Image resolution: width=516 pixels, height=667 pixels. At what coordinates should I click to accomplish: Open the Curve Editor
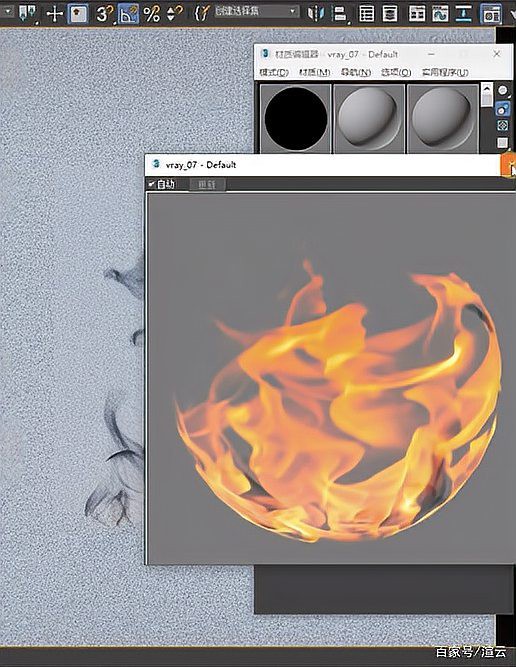click(440, 13)
